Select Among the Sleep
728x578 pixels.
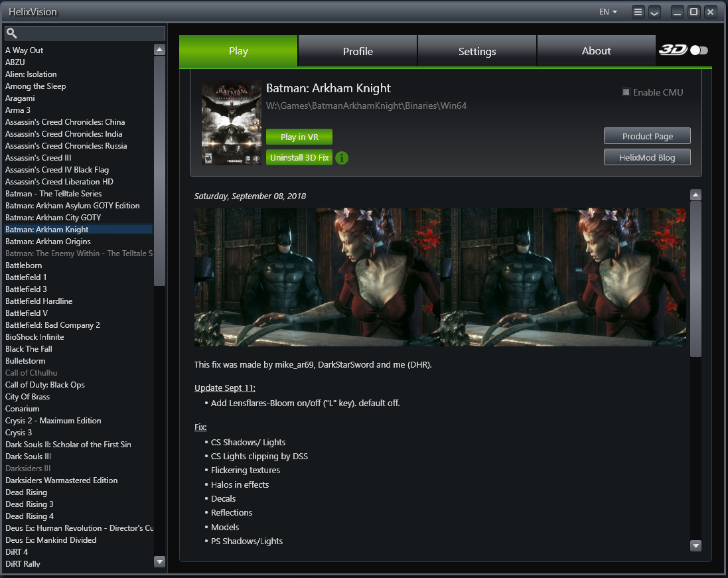[35, 86]
